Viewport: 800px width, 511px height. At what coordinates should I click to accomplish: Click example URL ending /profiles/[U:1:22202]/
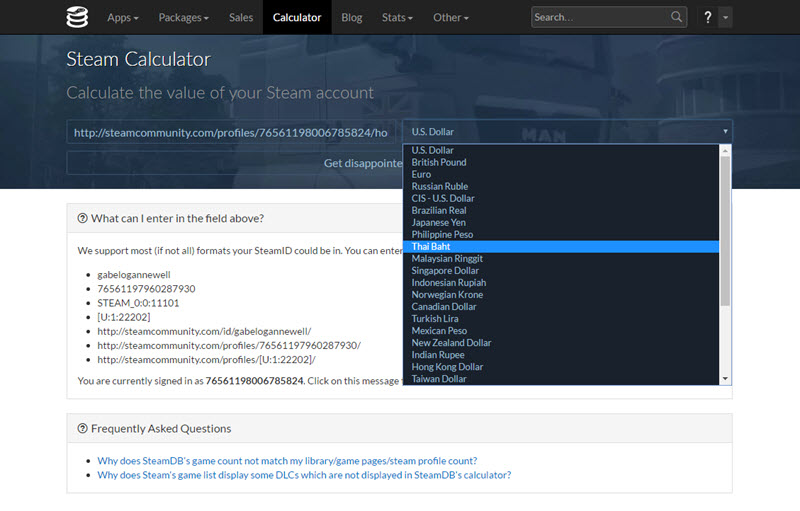(x=207, y=360)
